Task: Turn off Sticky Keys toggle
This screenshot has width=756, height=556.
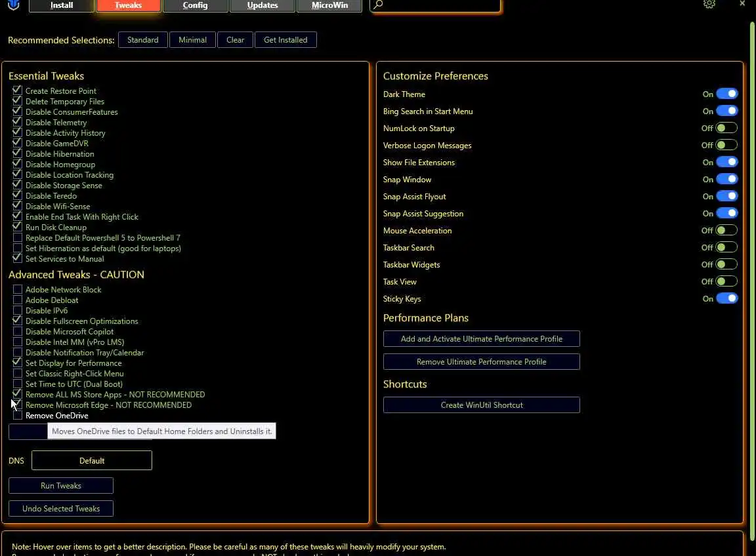Action: (x=726, y=299)
